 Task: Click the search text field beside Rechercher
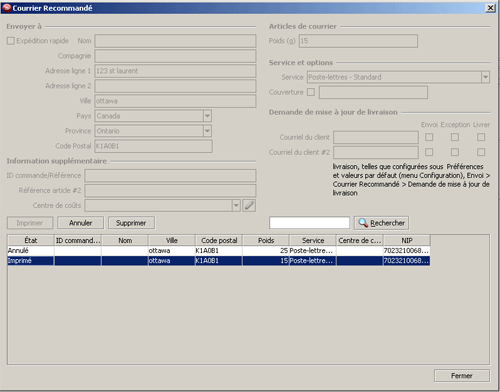[x=309, y=223]
